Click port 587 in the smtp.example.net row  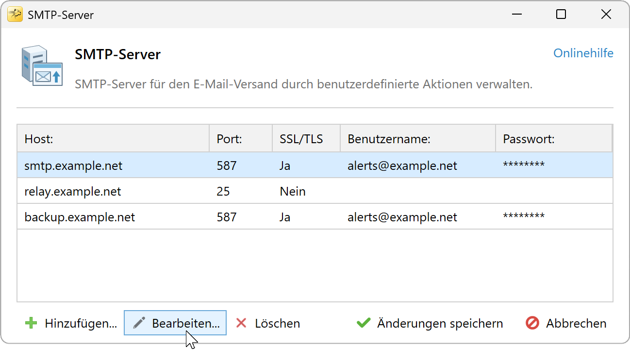click(227, 165)
